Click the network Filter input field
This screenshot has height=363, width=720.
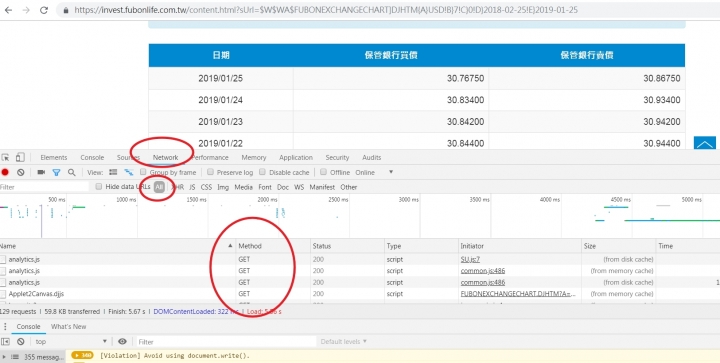click(45, 187)
